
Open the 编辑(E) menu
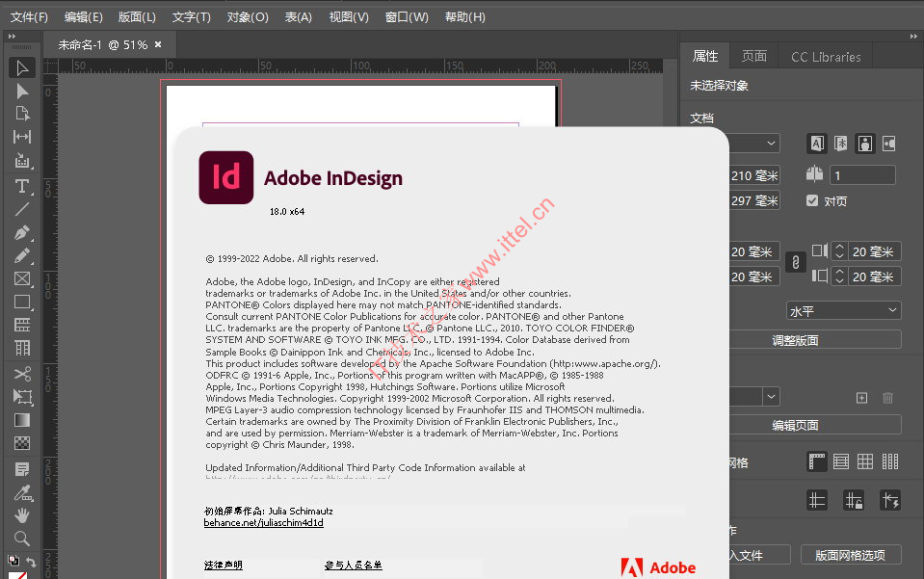click(x=83, y=17)
